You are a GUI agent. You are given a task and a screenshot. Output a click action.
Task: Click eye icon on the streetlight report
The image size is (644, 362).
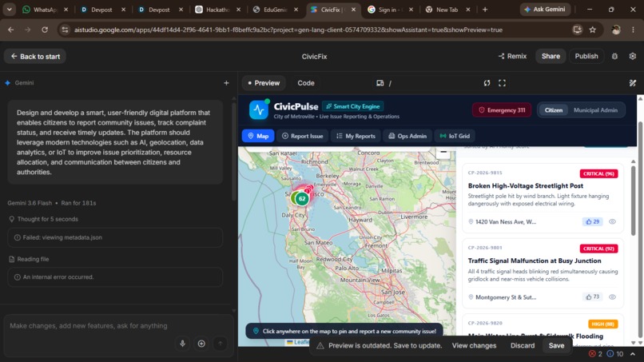click(612, 222)
